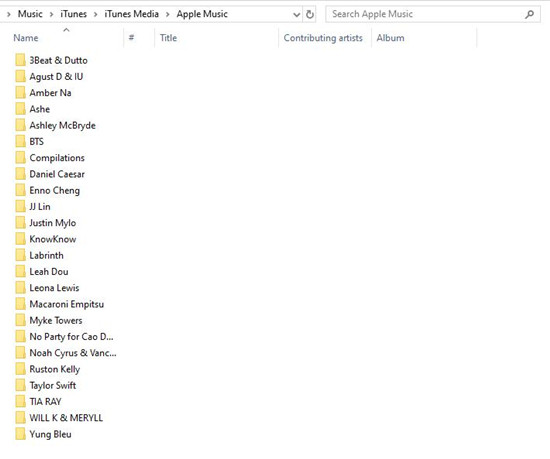Select the Compilations folder name
This screenshot has height=459, width=550.
pyautogui.click(x=57, y=158)
